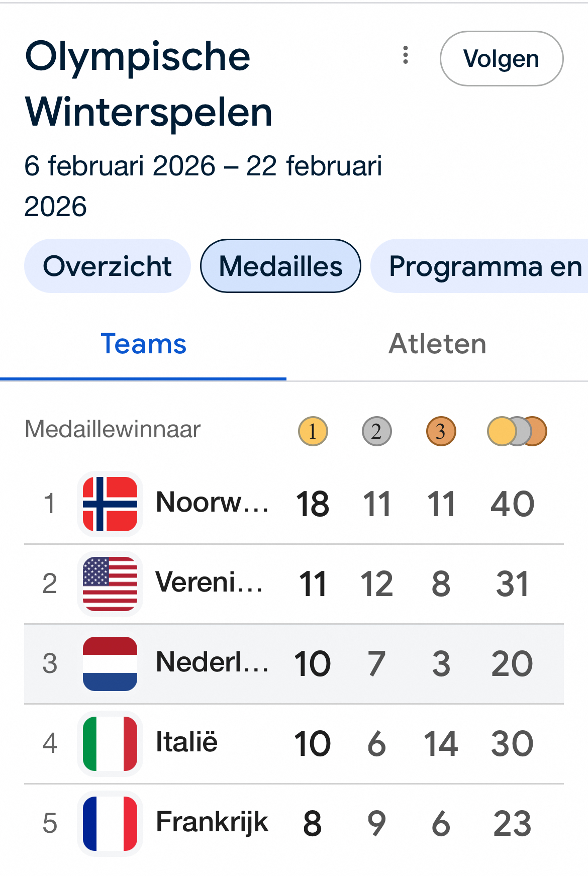
Task: Click the Norway flag icon
Action: [x=110, y=504]
